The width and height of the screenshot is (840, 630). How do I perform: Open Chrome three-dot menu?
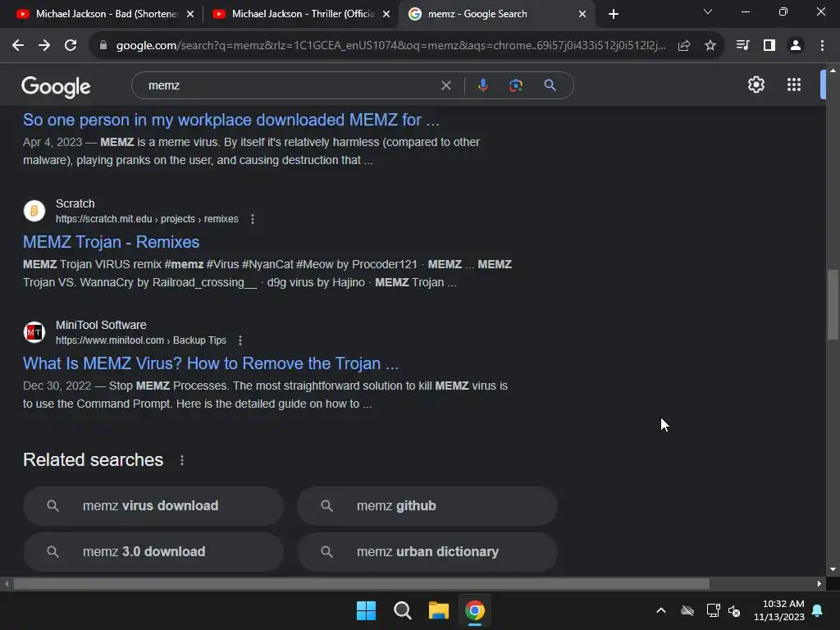[x=822, y=46]
